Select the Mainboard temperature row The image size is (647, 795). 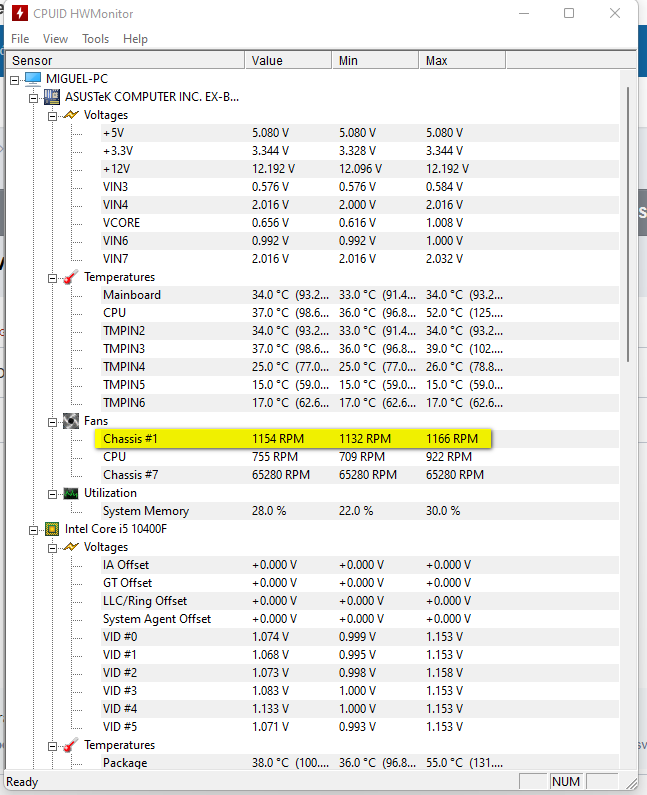coord(360,295)
